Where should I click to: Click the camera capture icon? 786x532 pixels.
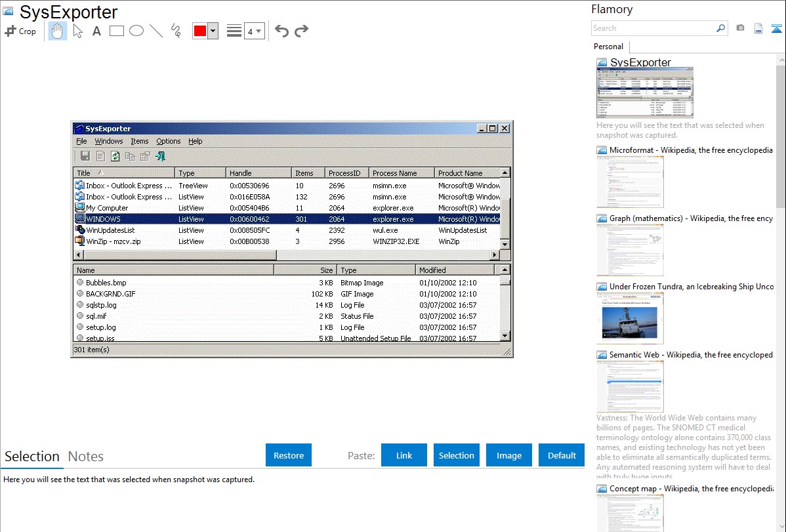pyautogui.click(x=740, y=28)
